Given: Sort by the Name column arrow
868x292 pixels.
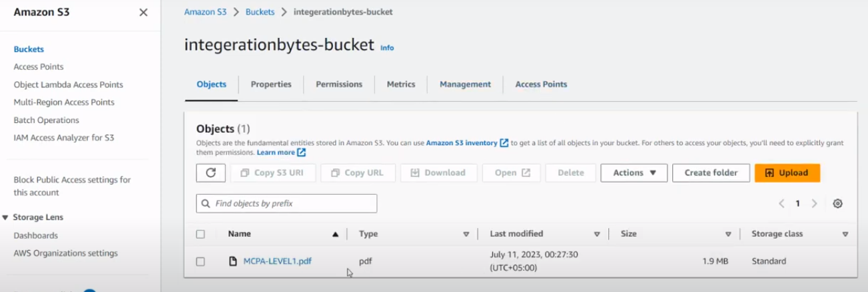Looking at the screenshot, I should (x=335, y=234).
